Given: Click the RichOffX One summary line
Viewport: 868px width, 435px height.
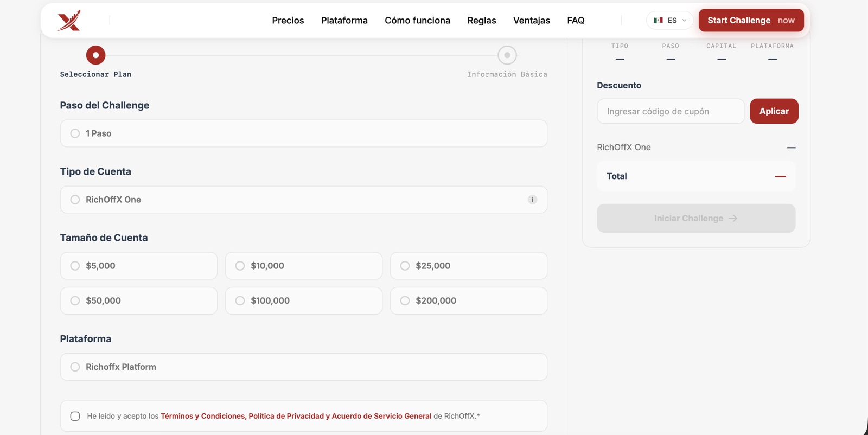Looking at the screenshot, I should [x=696, y=148].
